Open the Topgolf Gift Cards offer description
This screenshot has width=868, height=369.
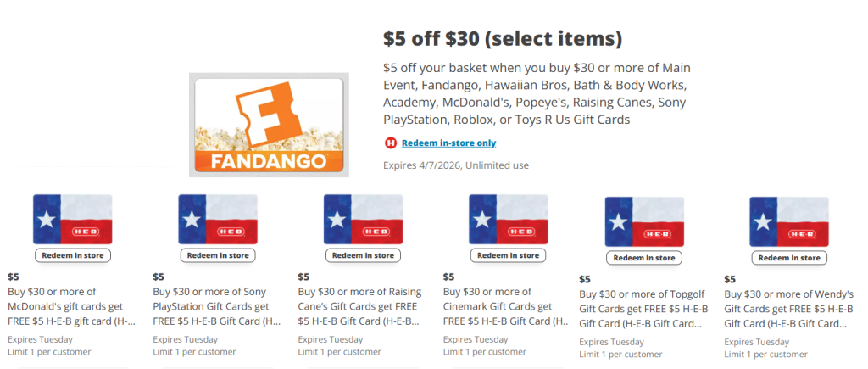click(x=643, y=309)
